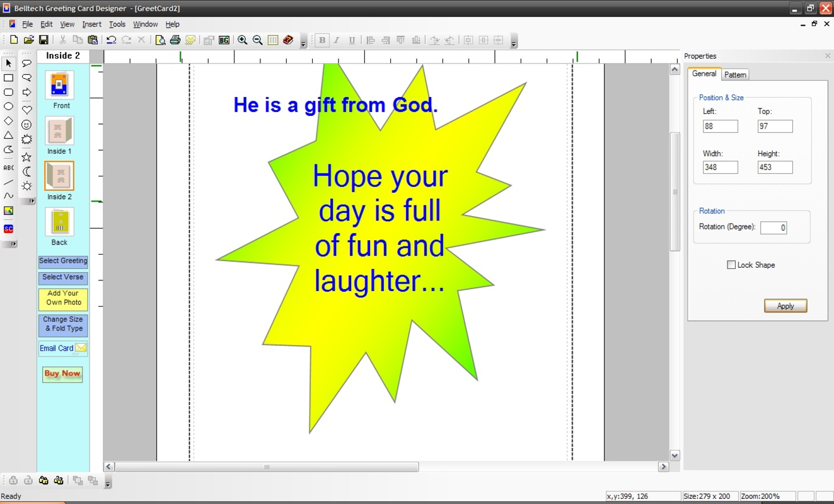Expand the shapes toolbox overflow arrow
The image size is (834, 504).
pos(29,201)
